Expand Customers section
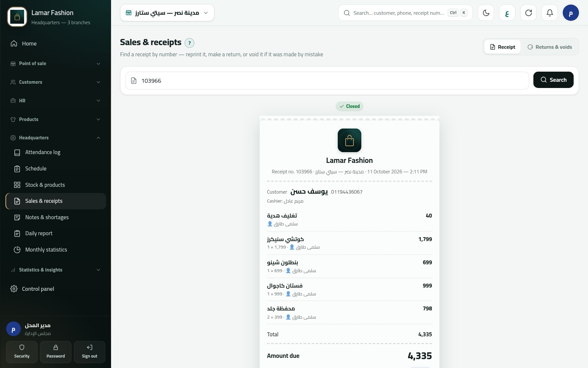The height and width of the screenshot is (368, 588). tap(56, 82)
